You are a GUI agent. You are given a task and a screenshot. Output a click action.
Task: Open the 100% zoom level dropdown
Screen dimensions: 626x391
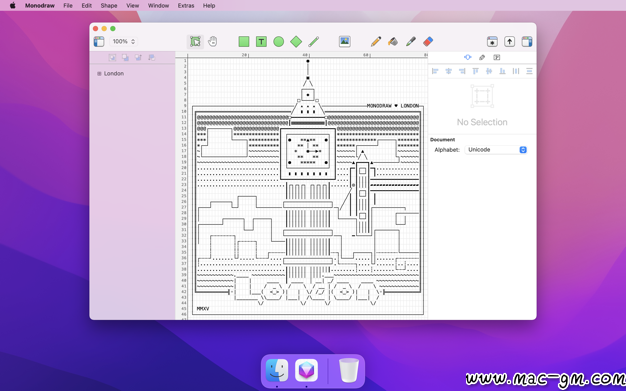123,42
